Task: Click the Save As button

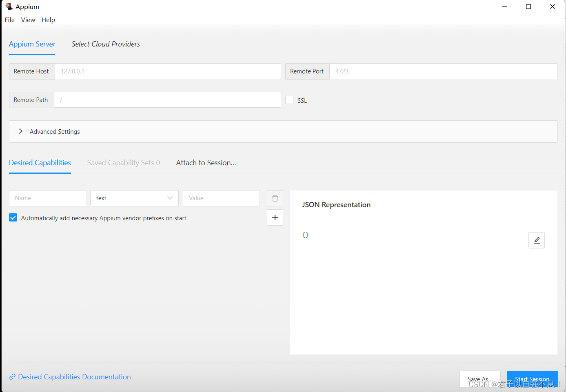Action: coord(480,379)
